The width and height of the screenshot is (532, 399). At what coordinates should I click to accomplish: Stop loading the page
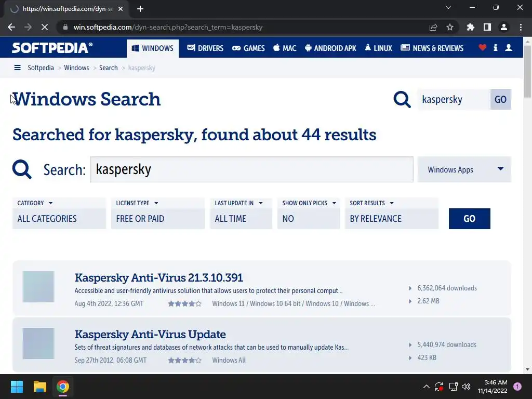[x=45, y=27]
